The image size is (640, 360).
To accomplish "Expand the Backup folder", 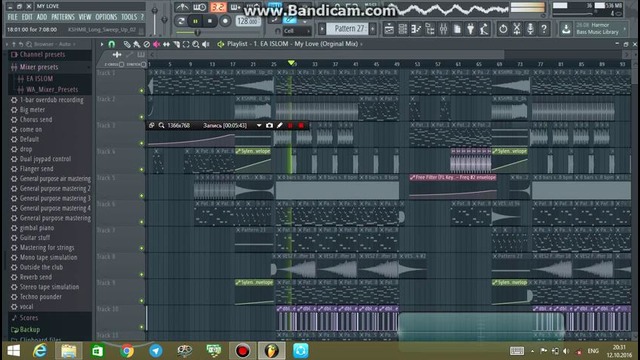I will coord(29,329).
